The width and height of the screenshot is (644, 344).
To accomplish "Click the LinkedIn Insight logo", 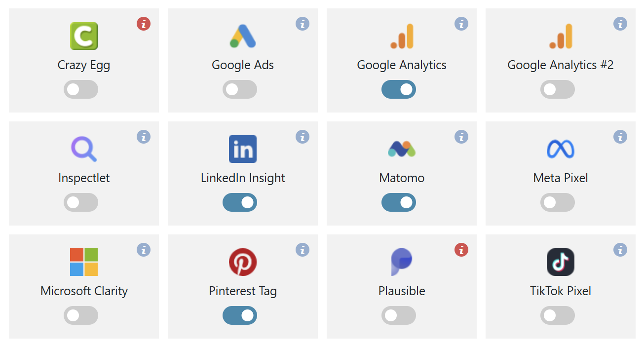I will tap(243, 149).
